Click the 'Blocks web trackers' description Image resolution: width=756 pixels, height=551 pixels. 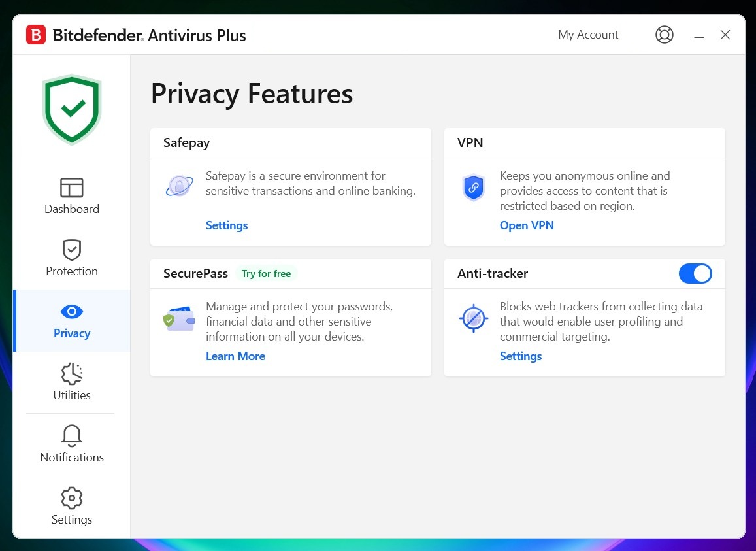coord(600,322)
